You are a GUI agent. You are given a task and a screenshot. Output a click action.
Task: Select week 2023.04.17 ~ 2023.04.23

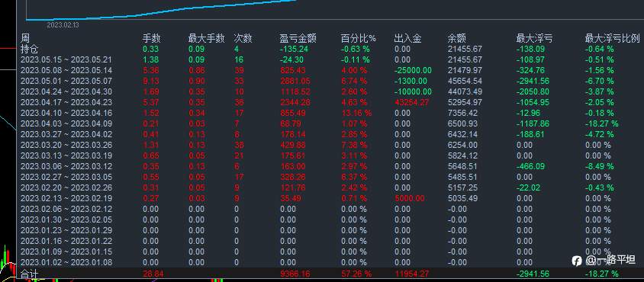pos(66,103)
